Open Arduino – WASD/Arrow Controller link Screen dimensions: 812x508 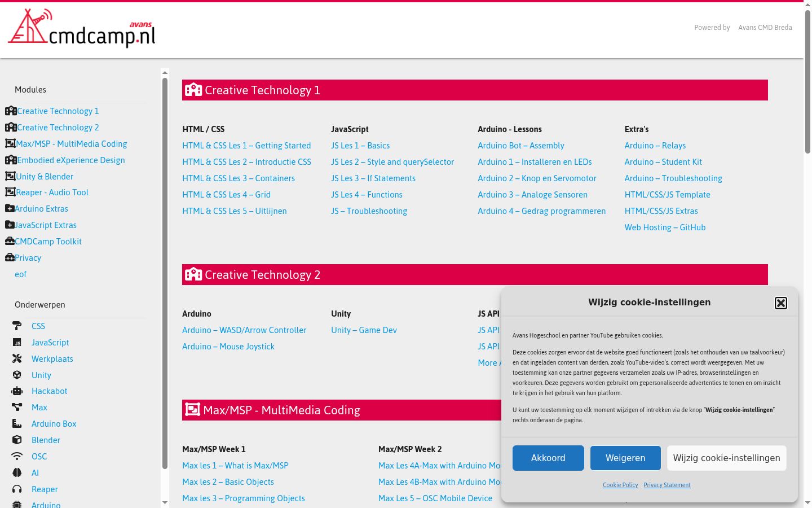click(x=244, y=330)
